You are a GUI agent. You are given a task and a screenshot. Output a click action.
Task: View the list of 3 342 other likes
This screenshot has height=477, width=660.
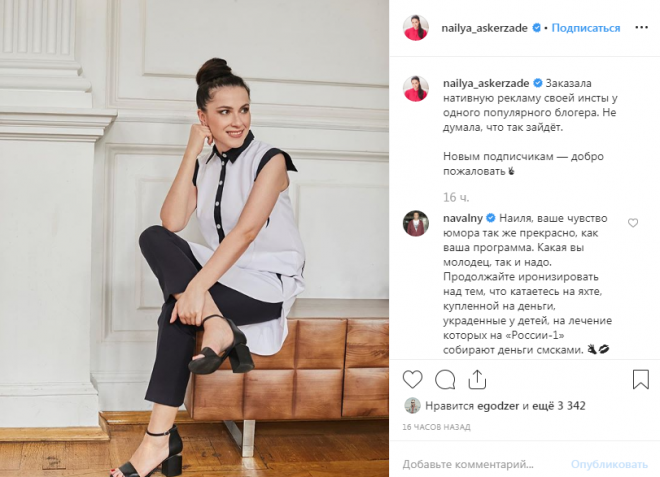tap(559, 406)
